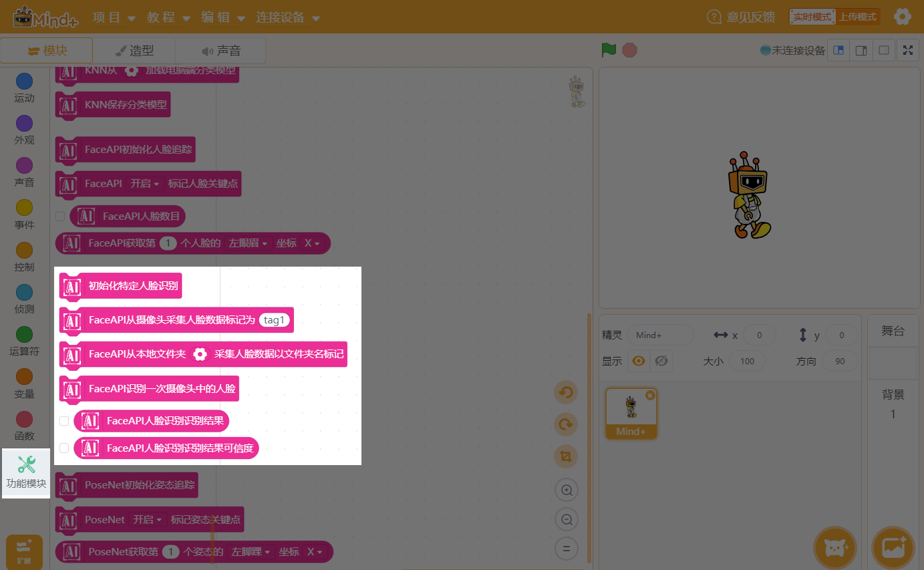Image resolution: width=924 pixels, height=570 pixels.
Task: Click the KNN保存分类模型 block
Action: point(112,105)
